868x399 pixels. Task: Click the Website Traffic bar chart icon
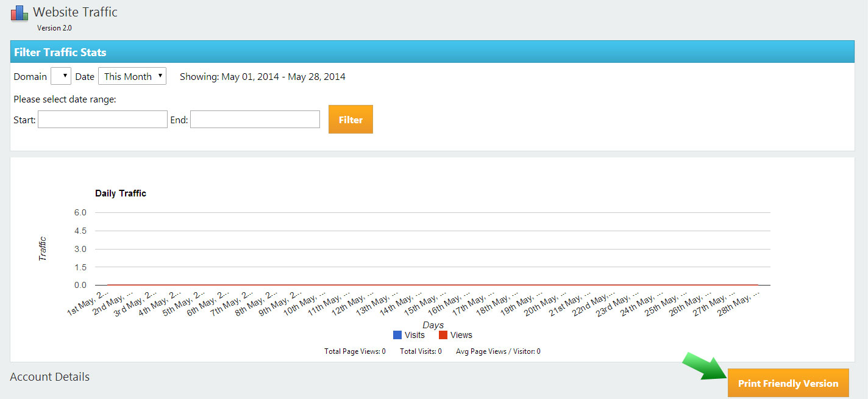(20, 13)
